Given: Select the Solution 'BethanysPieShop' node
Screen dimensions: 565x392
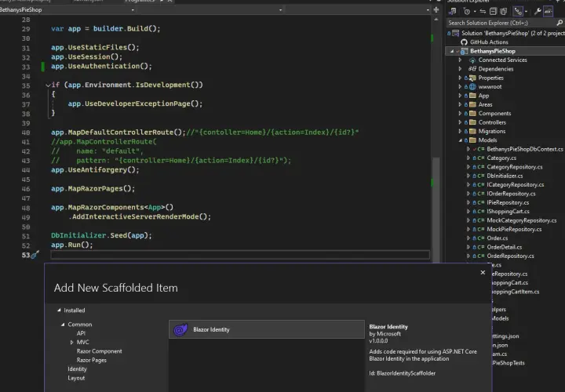Looking at the screenshot, I should pyautogui.click(x=512, y=33).
